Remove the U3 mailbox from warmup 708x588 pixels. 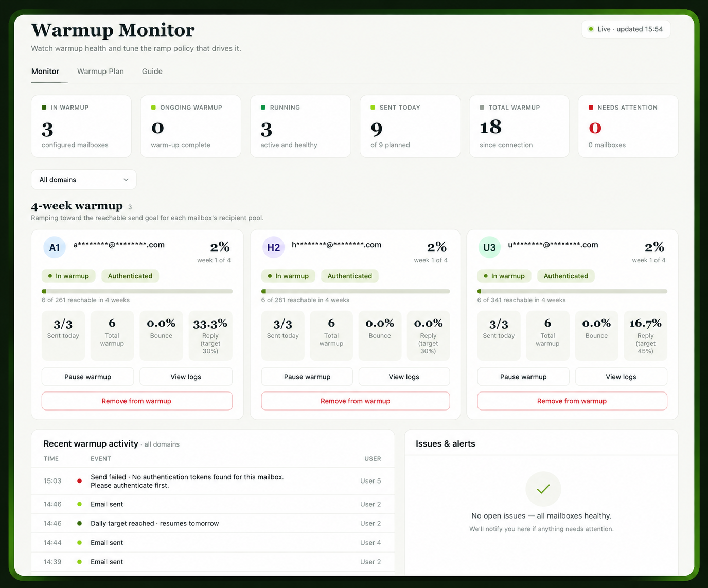click(572, 401)
